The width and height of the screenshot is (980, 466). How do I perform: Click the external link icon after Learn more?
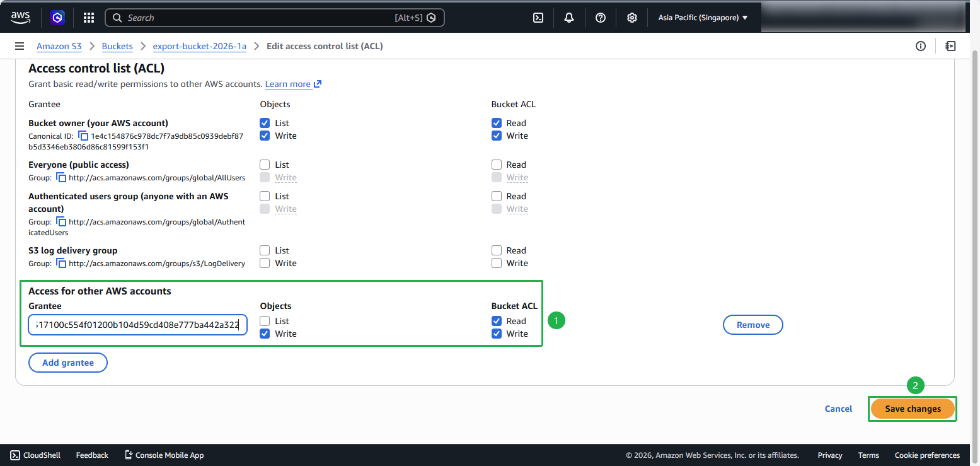318,84
